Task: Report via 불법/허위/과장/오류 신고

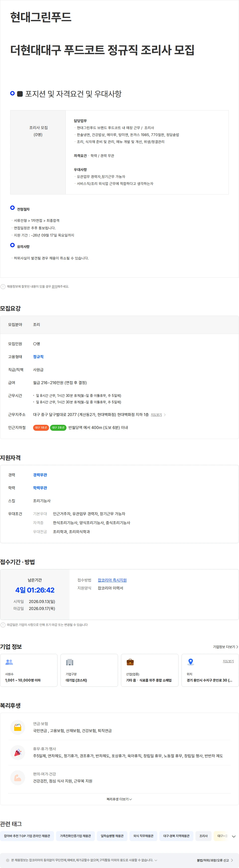Action: (215, 860)
